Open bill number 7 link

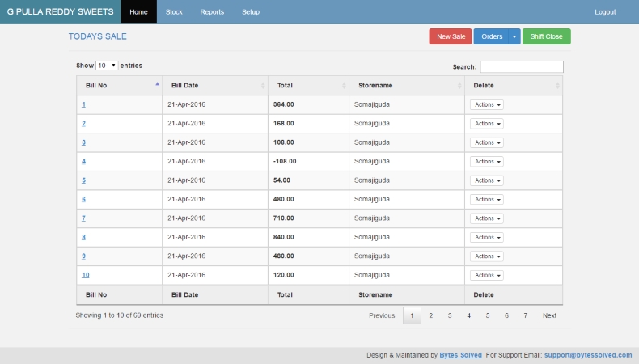[83, 218]
